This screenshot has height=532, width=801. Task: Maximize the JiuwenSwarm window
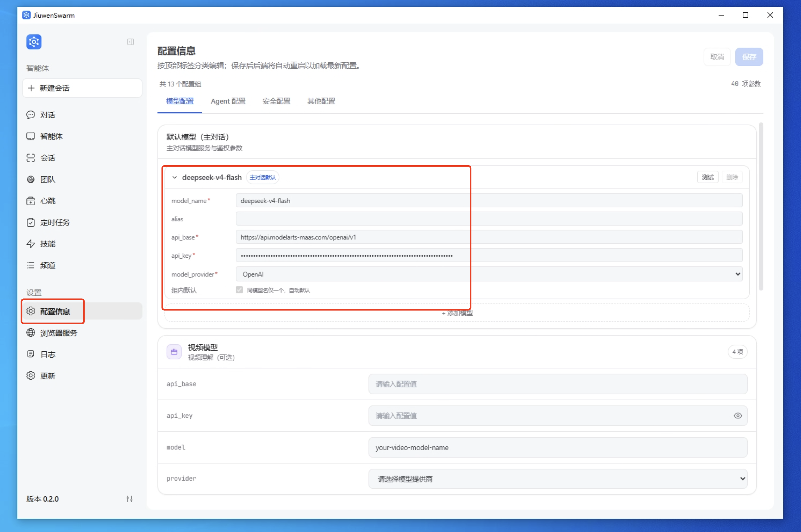click(x=745, y=15)
